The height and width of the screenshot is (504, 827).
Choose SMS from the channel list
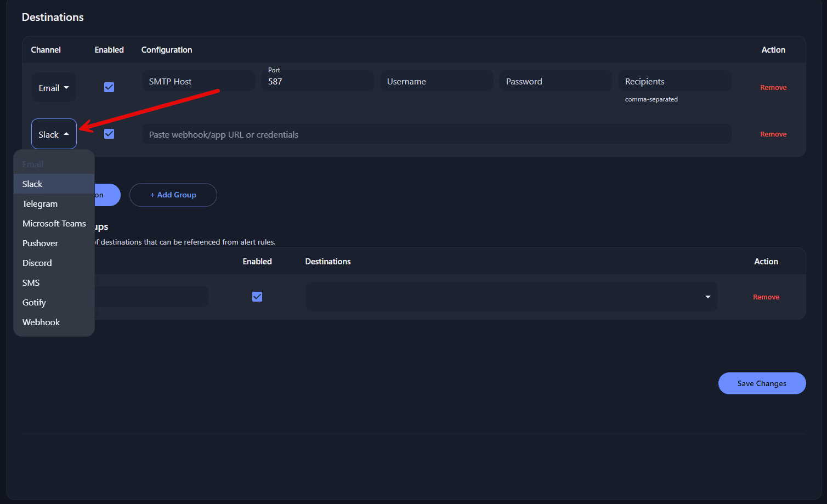tap(31, 282)
